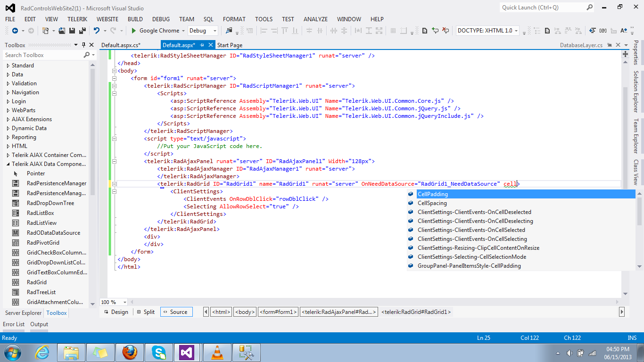644x362 pixels.
Task: Click the remove comment icon with red X
Action: click(x=446, y=31)
